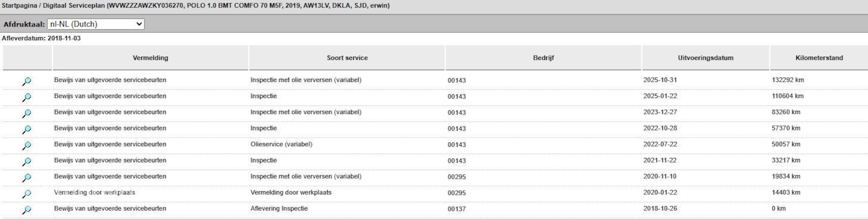Screen dimensions: 868x219
Task: Click magnifier icon for the 110604 km inspection
Action: (x=27, y=97)
